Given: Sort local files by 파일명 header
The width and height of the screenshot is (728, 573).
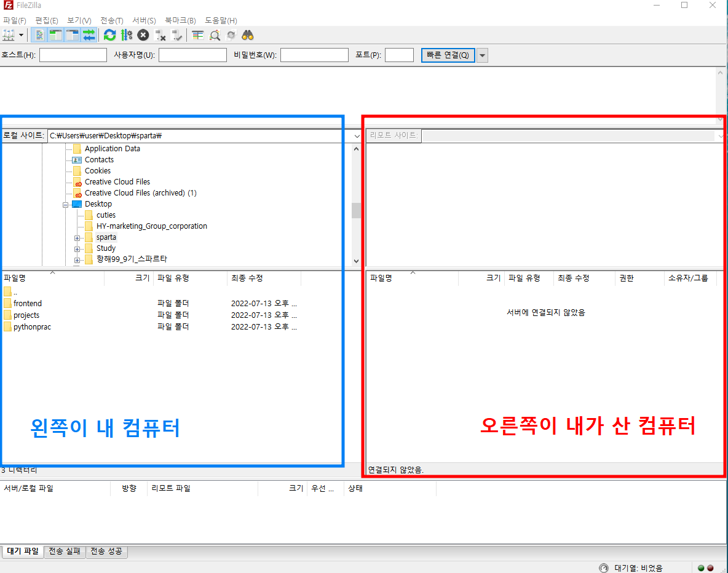Looking at the screenshot, I should [x=53, y=278].
